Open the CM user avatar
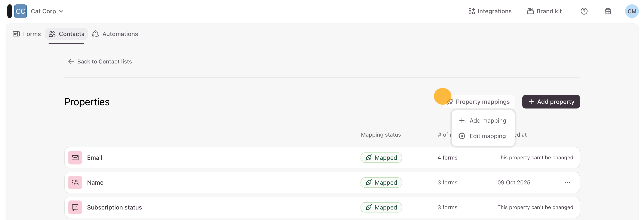The image size is (644, 220). (632, 11)
